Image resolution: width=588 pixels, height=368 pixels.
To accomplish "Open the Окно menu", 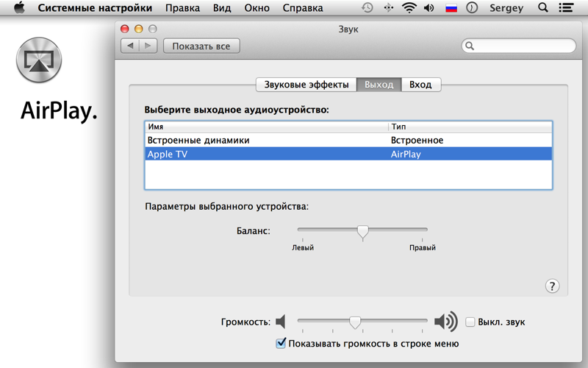I will tap(257, 8).
